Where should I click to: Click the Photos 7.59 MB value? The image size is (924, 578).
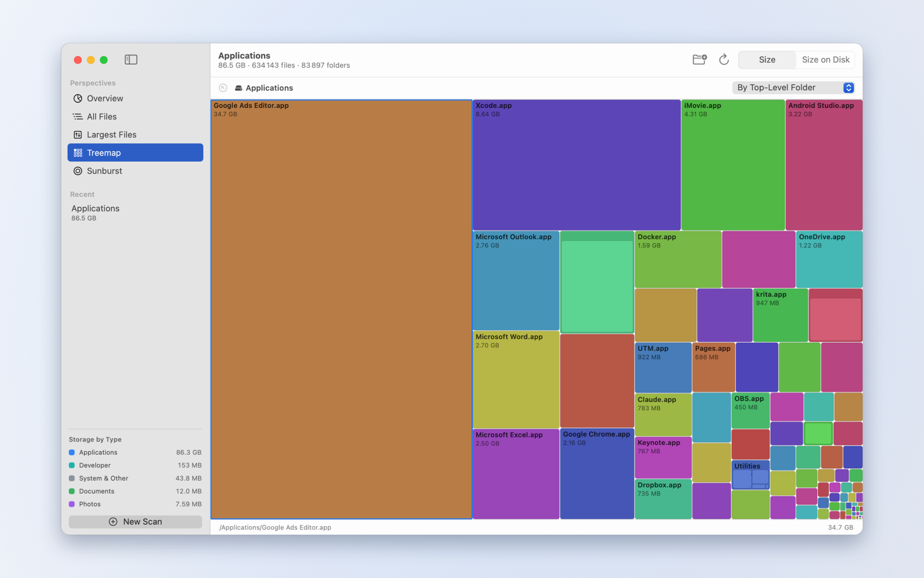(x=188, y=504)
